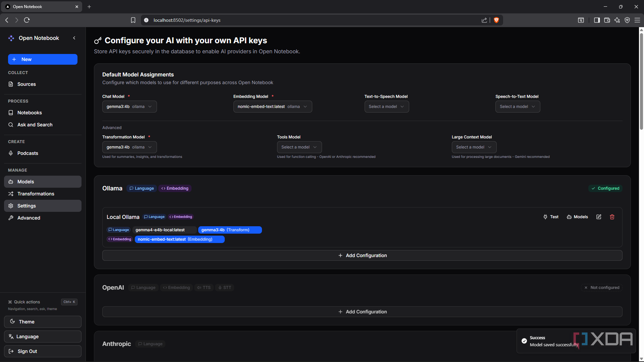The height and width of the screenshot is (362, 644).
Task: Click the Ollama Embedding tag
Action: tap(175, 188)
